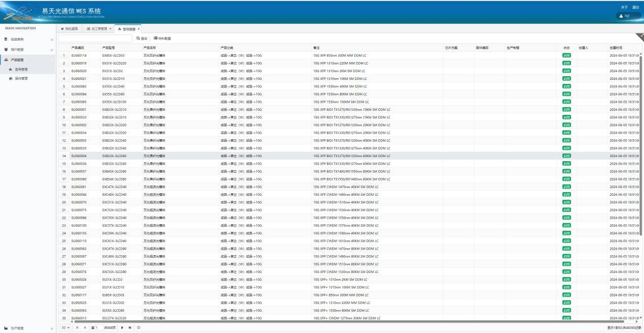Sort by the 产品名称 column header
The height and width of the screenshot is (333, 644).
click(x=180, y=47)
